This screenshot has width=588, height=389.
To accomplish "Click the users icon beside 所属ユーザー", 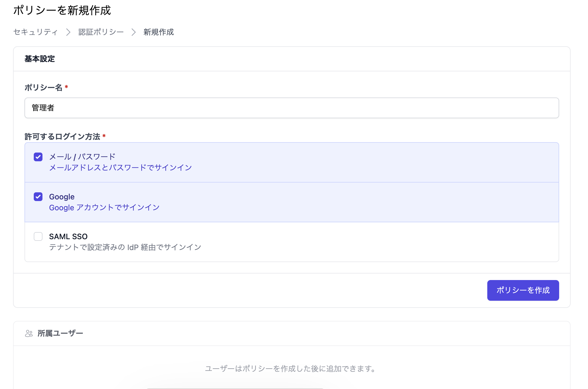I will click(29, 333).
